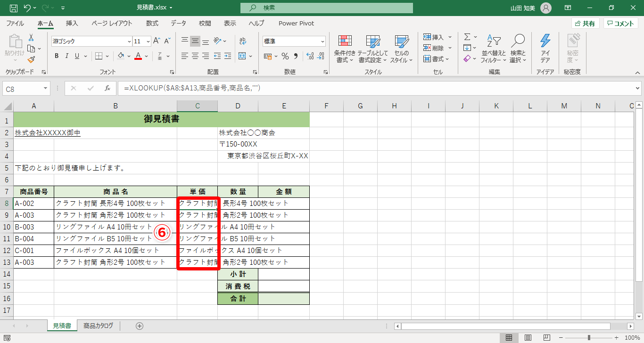This screenshot has width=644, height=343.
Task: Open the ファイル tab
Action: [15, 23]
